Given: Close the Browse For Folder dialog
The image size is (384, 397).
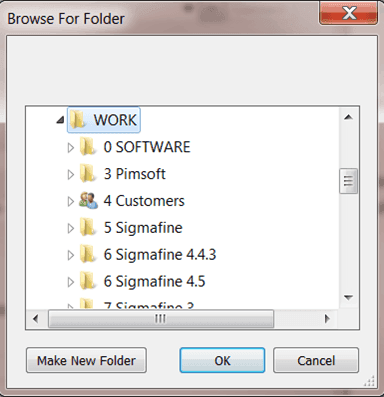Looking at the screenshot, I should click(x=349, y=13).
